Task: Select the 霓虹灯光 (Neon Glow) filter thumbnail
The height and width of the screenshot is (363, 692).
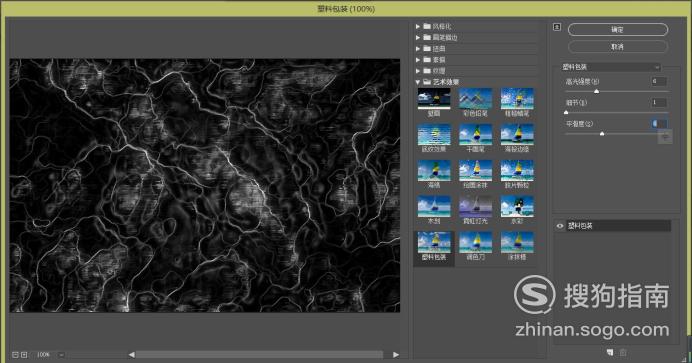Action: (x=475, y=206)
